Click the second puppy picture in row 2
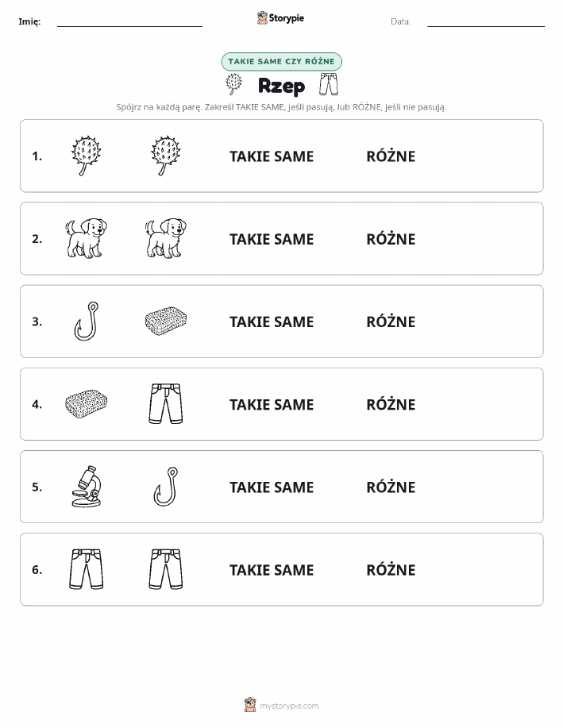Screen dimensions: 563x728 [166, 238]
